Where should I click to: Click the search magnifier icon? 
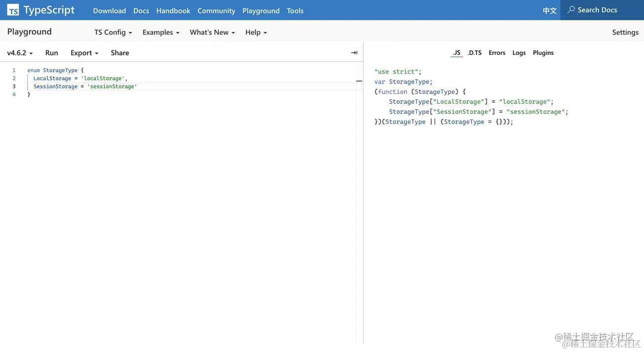pyautogui.click(x=571, y=10)
